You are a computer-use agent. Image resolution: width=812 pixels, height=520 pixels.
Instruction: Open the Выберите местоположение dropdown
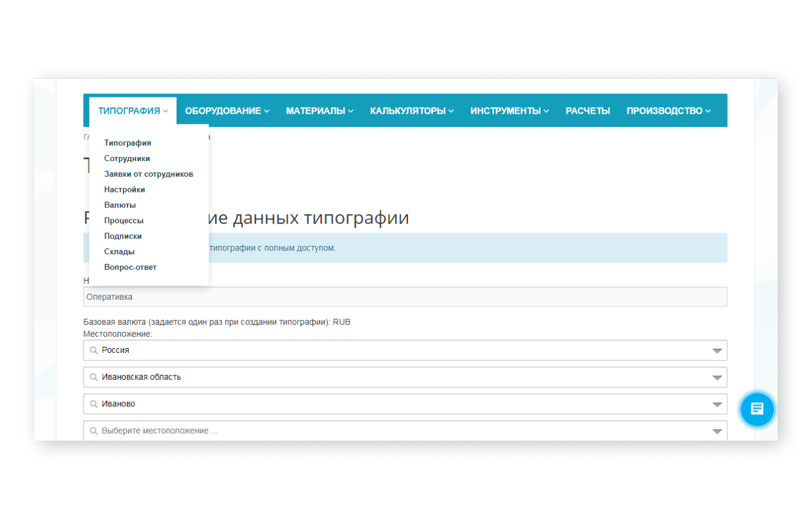pos(405,430)
